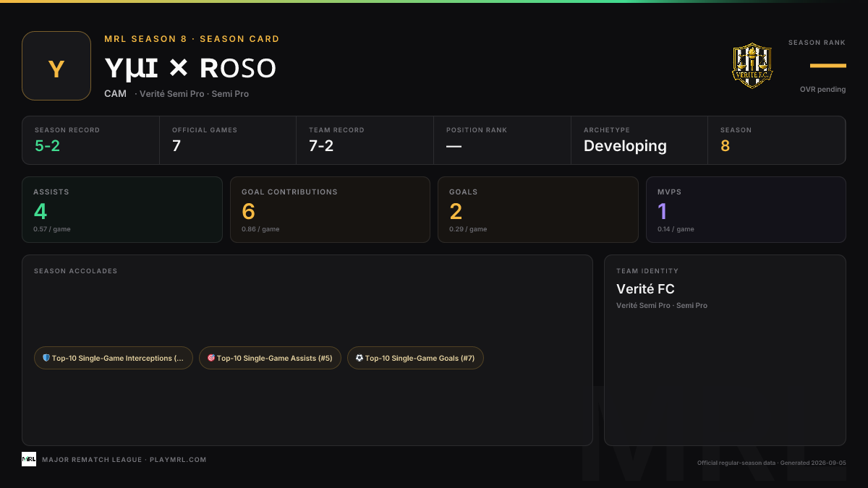868x488 pixels.
Task: Click the Team Identity heading
Action: 647,271
